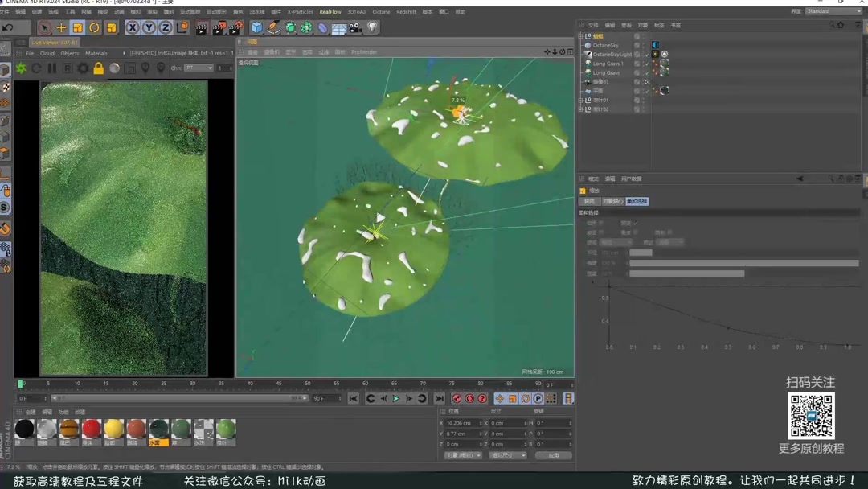
Task: Click the 应用 button in the coordinates panel
Action: pyautogui.click(x=555, y=456)
